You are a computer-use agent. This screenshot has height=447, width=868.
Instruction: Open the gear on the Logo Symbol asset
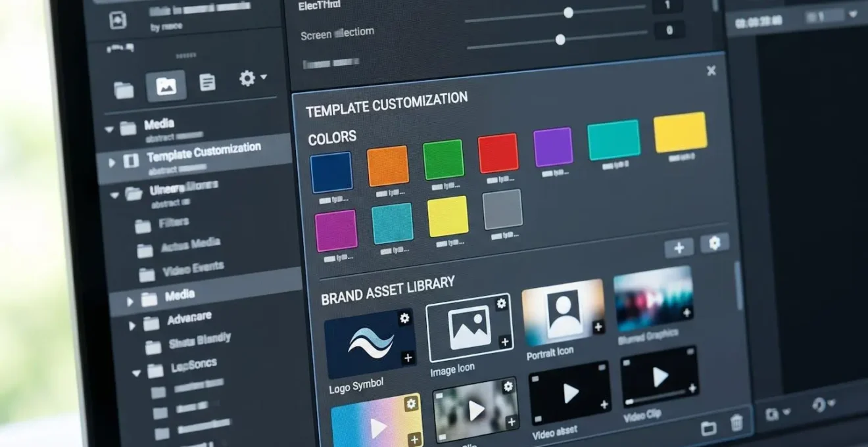(x=405, y=319)
